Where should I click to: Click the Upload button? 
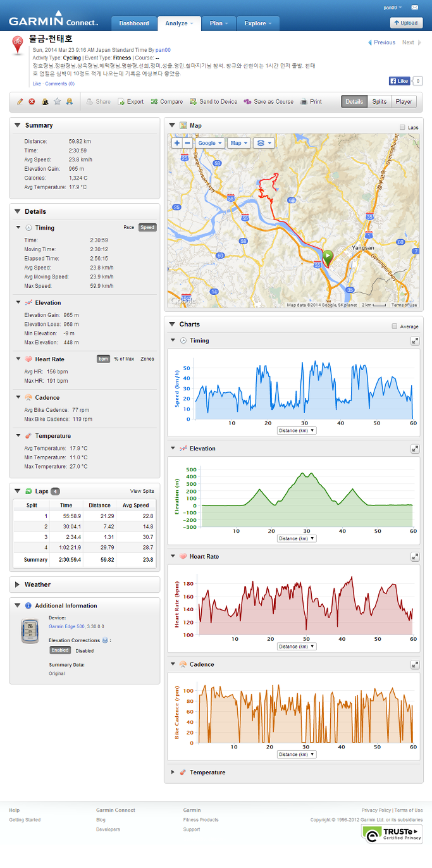[x=406, y=23]
